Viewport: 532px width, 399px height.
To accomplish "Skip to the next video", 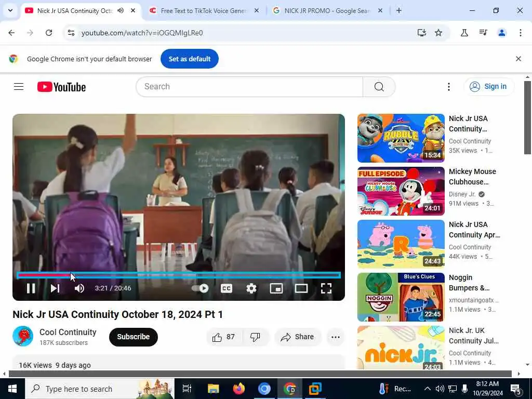I will click(55, 288).
